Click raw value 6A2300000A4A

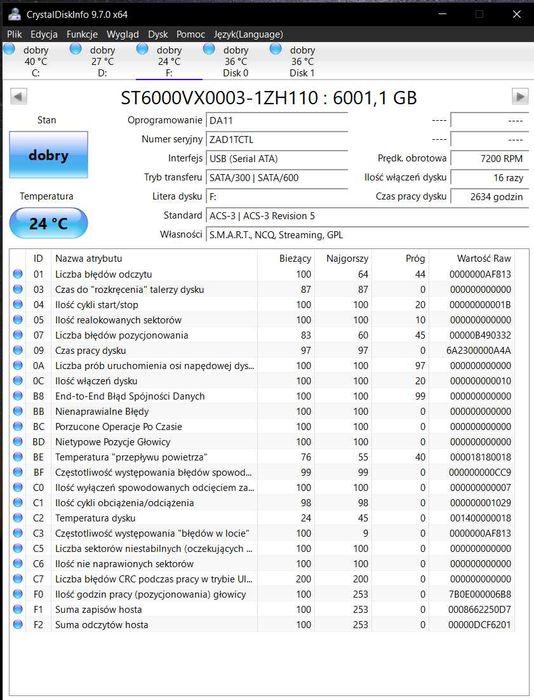tap(479, 350)
